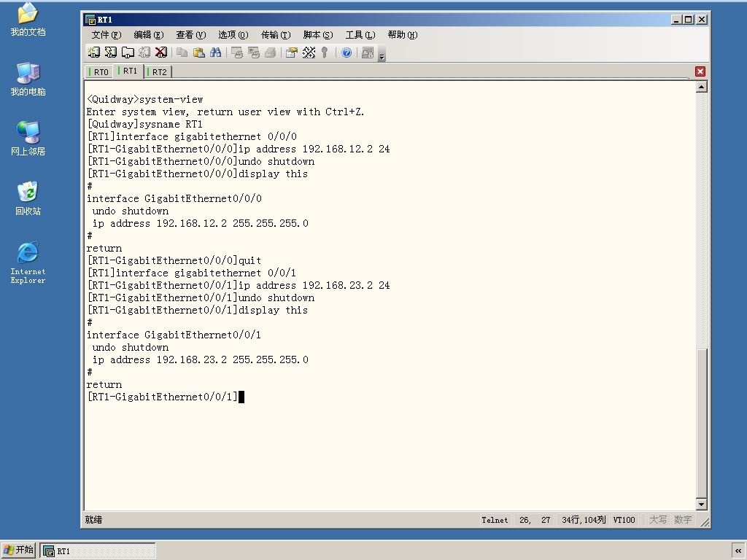Click the blue Help question-mark icon
The width and height of the screenshot is (747, 560).
[x=347, y=52]
